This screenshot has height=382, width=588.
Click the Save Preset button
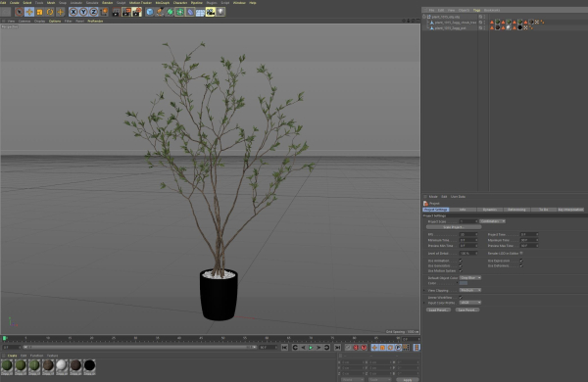(x=467, y=310)
